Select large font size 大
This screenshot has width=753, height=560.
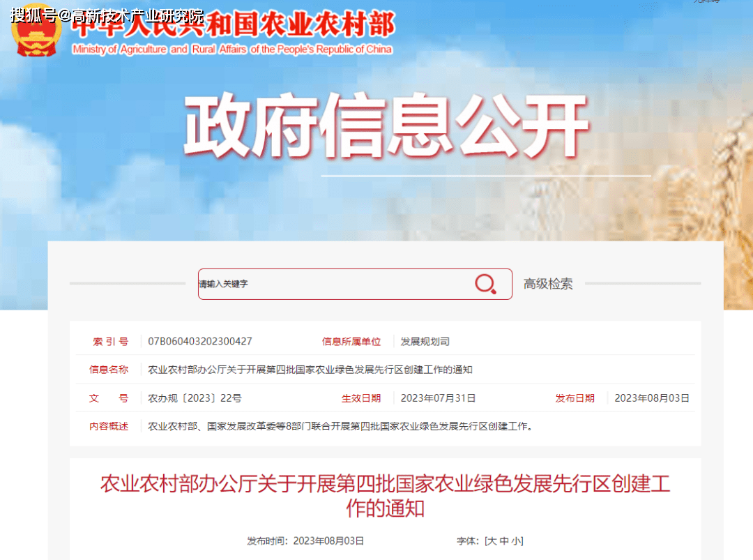[x=492, y=541]
